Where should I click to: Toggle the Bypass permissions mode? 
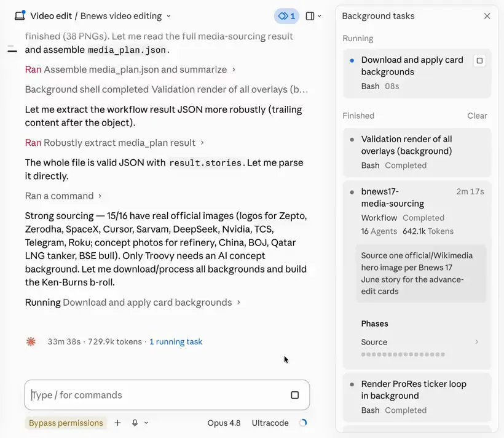pos(66,423)
